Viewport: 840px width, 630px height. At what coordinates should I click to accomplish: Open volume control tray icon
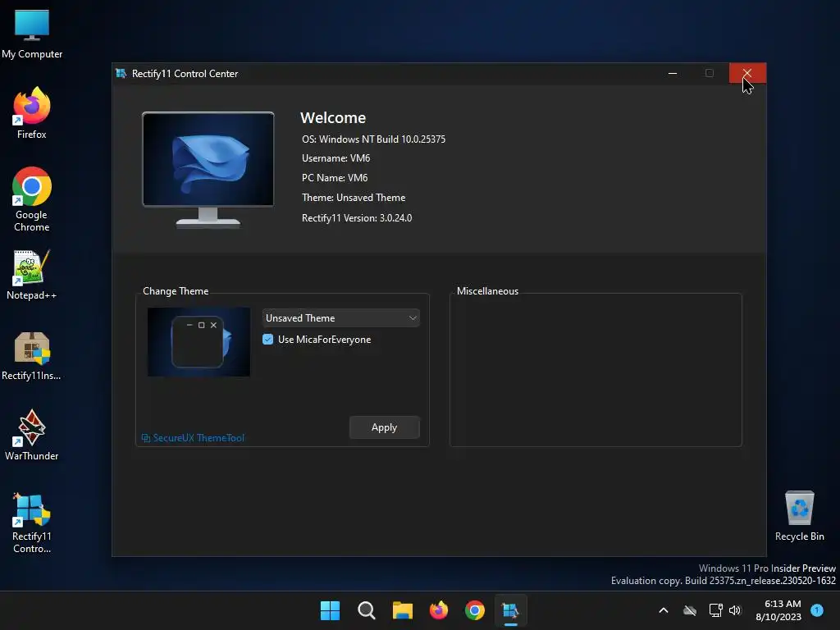735,610
